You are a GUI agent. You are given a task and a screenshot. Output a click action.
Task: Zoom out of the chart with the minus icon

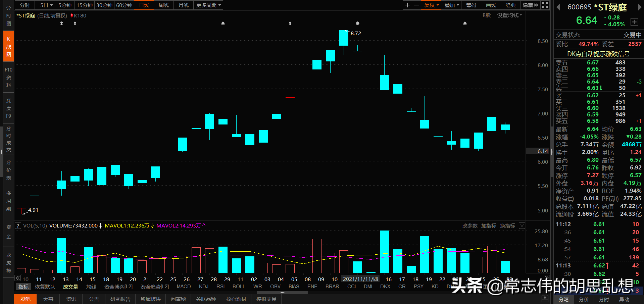(x=416, y=5)
